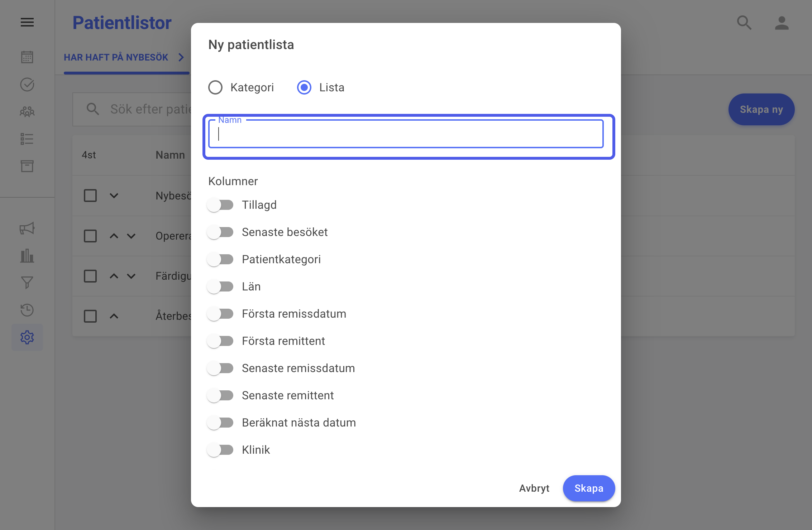Viewport: 812px width, 530px height.
Task: Select the Kategori radio button
Action: [x=215, y=87]
